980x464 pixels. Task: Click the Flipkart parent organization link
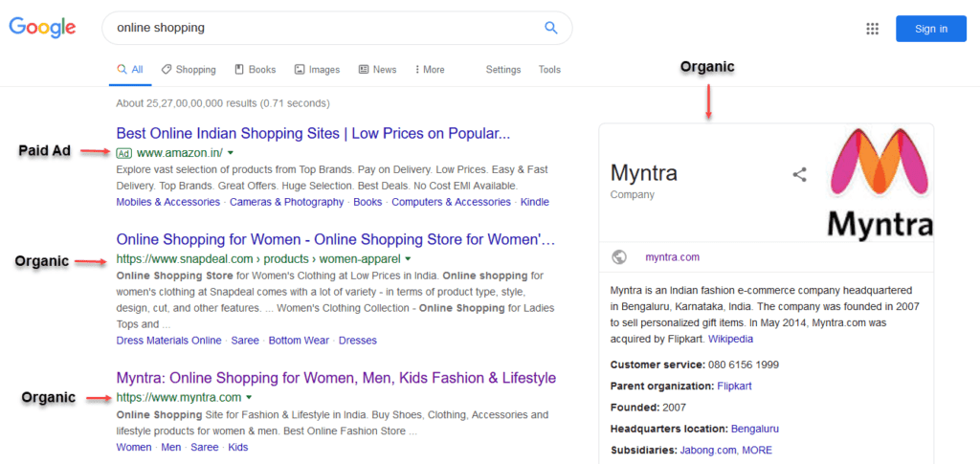[734, 386]
